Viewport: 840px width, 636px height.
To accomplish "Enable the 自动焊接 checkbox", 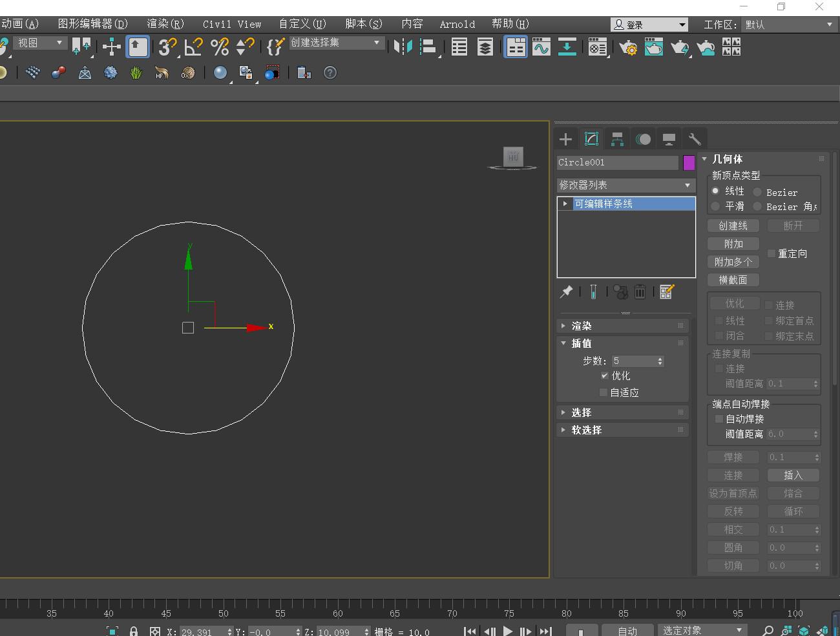I will coord(719,418).
